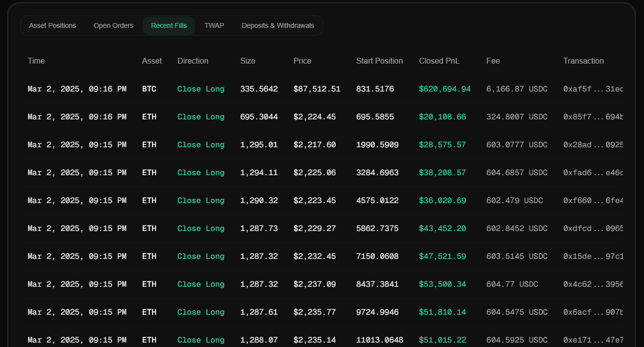
Task: Go to the TWAP tab
Action: point(214,25)
